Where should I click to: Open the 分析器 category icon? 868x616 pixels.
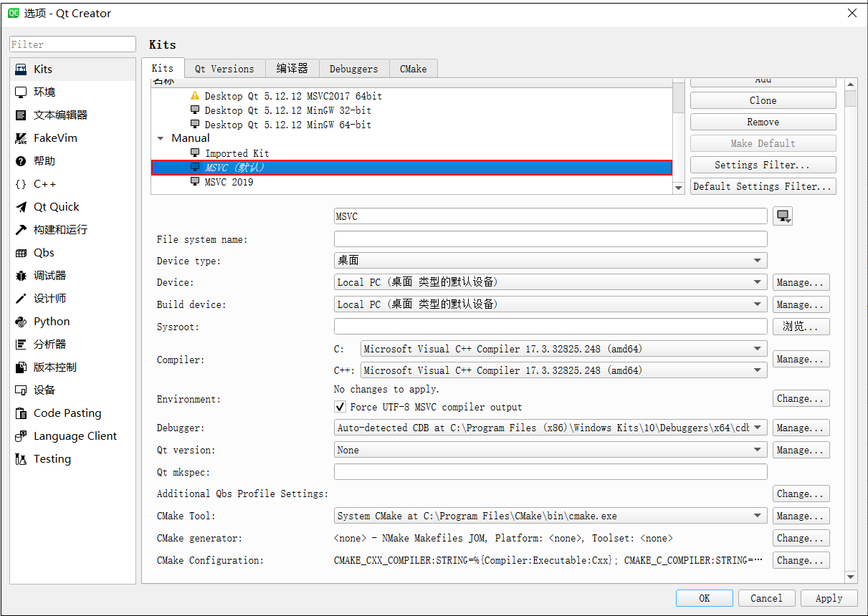(21, 345)
